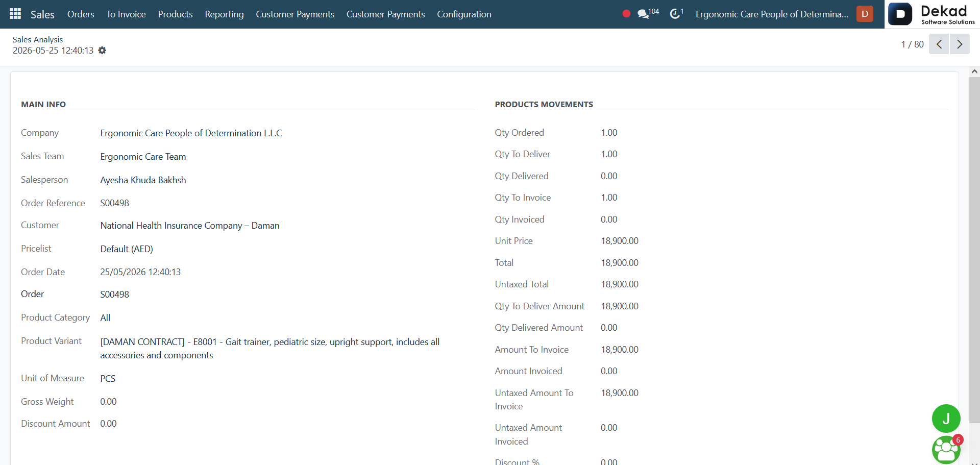980x465 pixels.
Task: Click the Qty Delivered value 0.00
Action: [609, 176]
